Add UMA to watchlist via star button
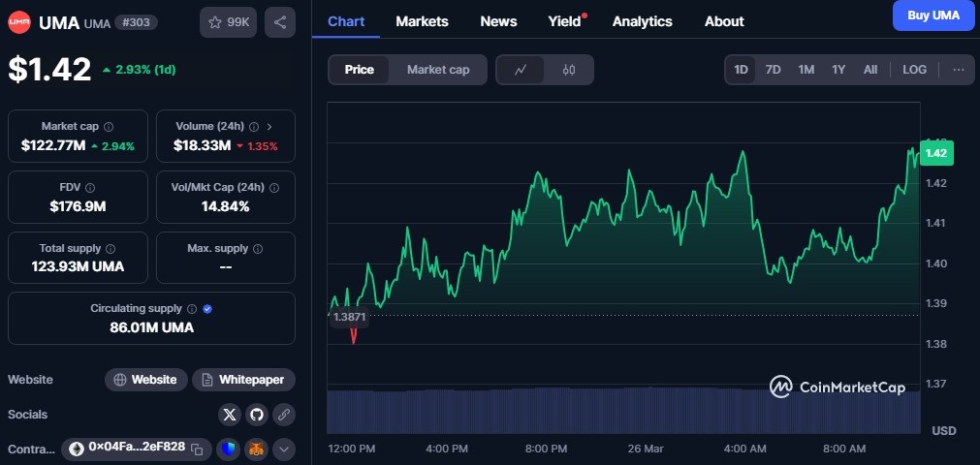980x465 pixels. pos(228,22)
